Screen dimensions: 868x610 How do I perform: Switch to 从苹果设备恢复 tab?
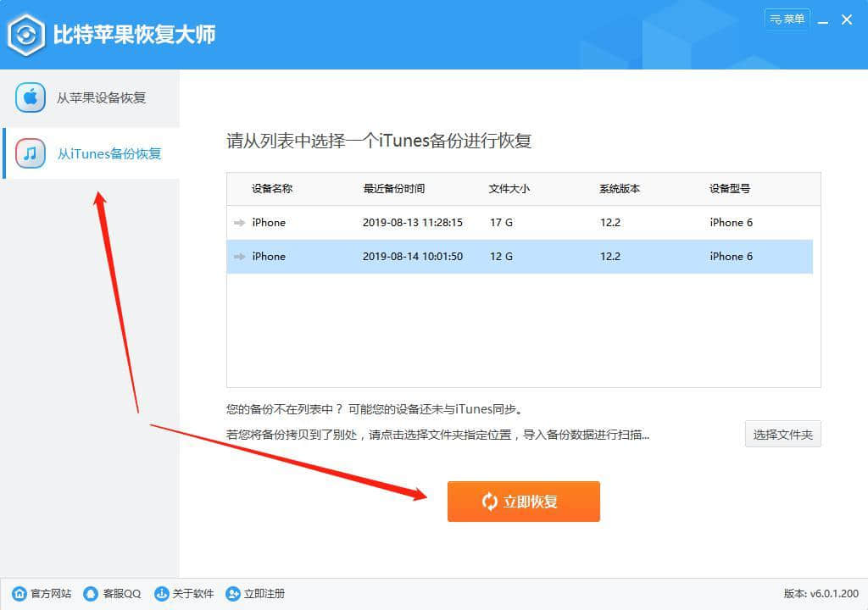[x=101, y=97]
